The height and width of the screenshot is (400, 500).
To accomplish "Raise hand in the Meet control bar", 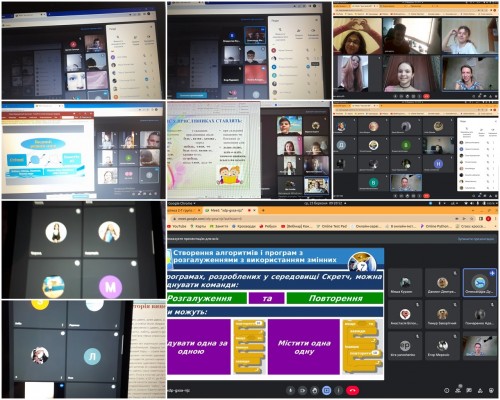I will (315, 390).
